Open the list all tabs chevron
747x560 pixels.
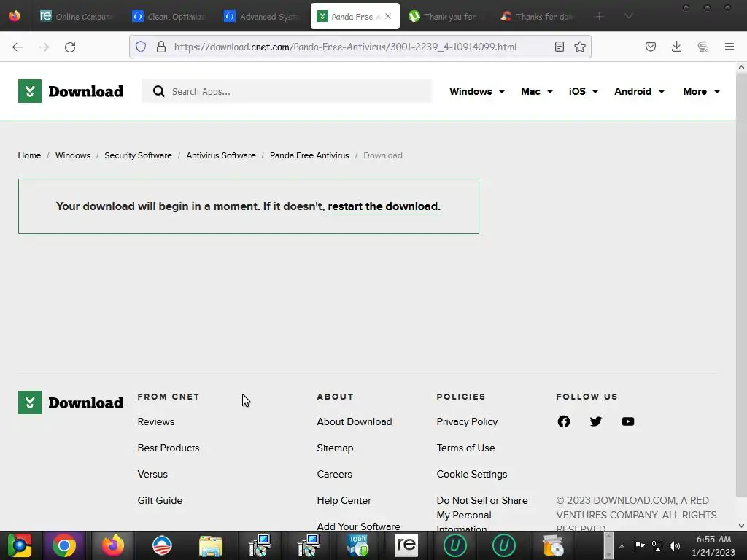628,16
